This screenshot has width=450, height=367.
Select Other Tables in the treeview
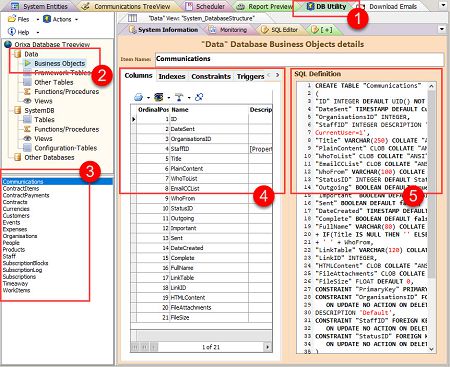coord(54,82)
